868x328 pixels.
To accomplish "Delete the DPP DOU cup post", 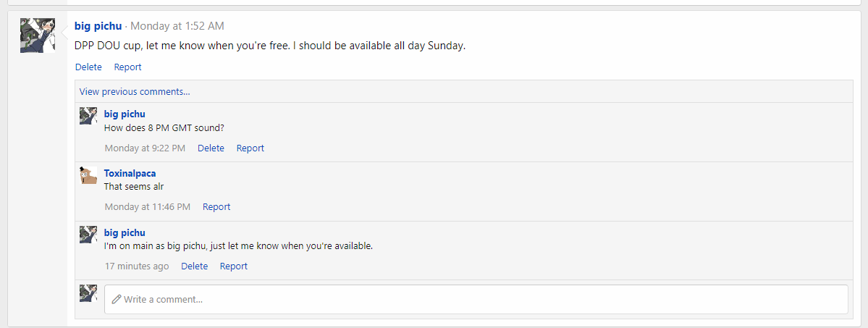I will [88, 67].
